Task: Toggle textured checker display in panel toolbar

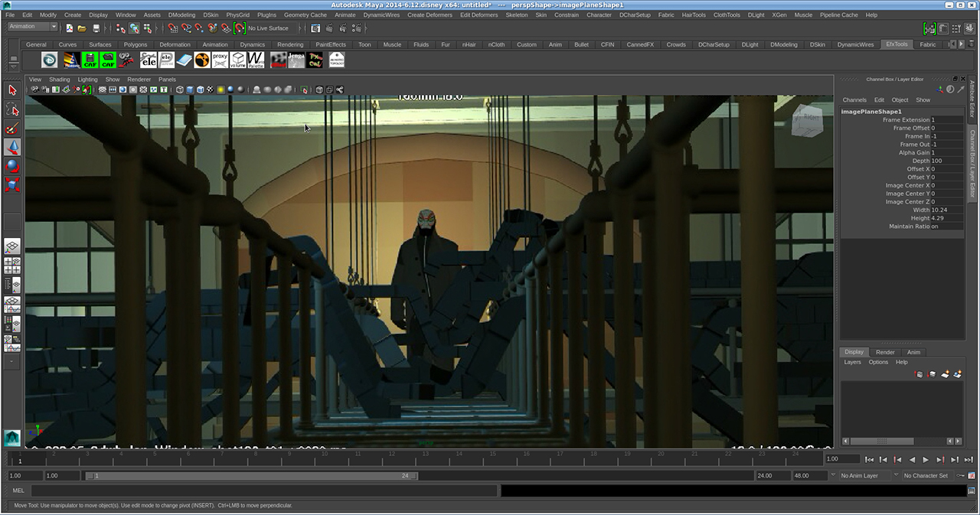Action: [210, 90]
